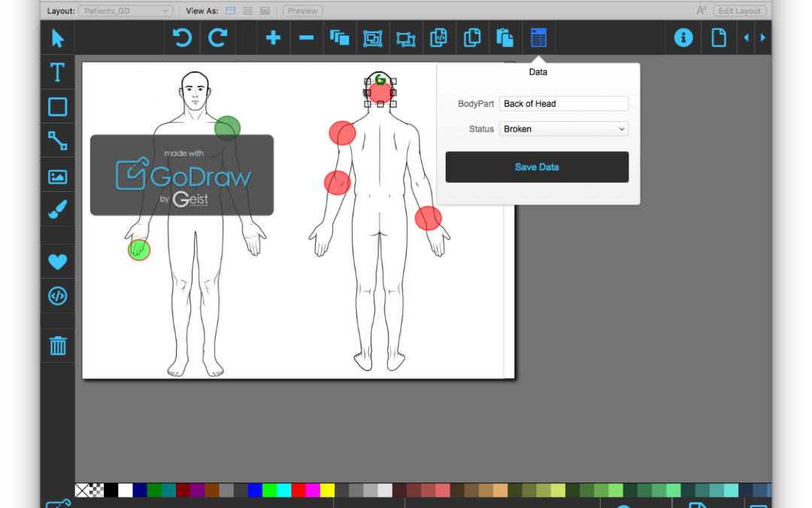Click the text formatting Aa icon
The image size is (812, 508).
pyautogui.click(x=701, y=11)
